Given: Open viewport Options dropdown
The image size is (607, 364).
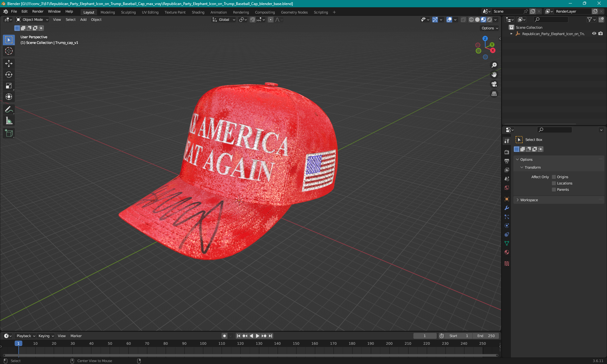Looking at the screenshot, I should click(490, 28).
